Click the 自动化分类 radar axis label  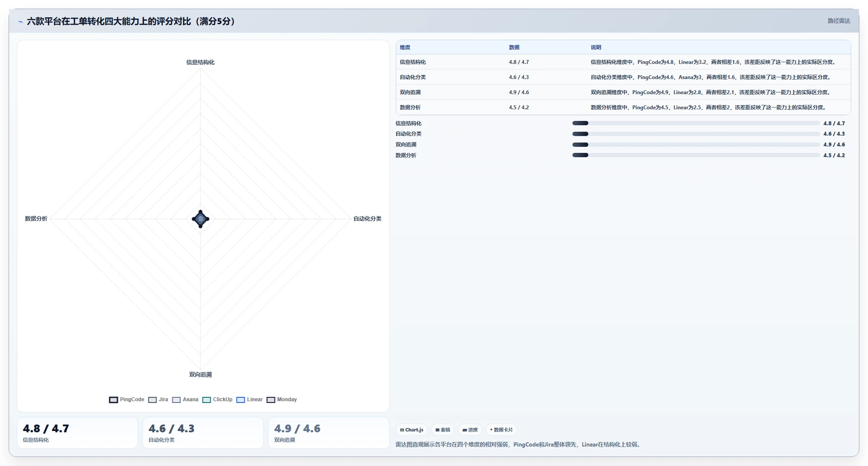(x=367, y=219)
